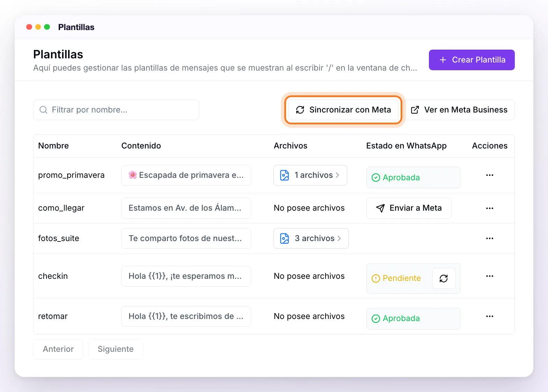Open content preview 'Hola {{1}}, ¡te esperamos m...'
This screenshot has height=392, width=548.
point(186,276)
